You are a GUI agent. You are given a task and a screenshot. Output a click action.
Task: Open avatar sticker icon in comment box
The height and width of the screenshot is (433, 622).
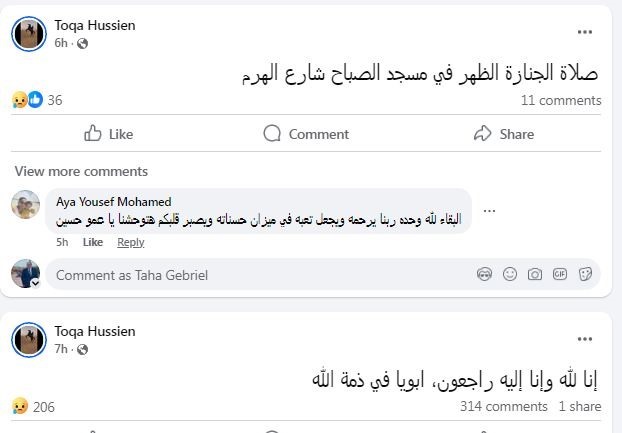(x=484, y=274)
